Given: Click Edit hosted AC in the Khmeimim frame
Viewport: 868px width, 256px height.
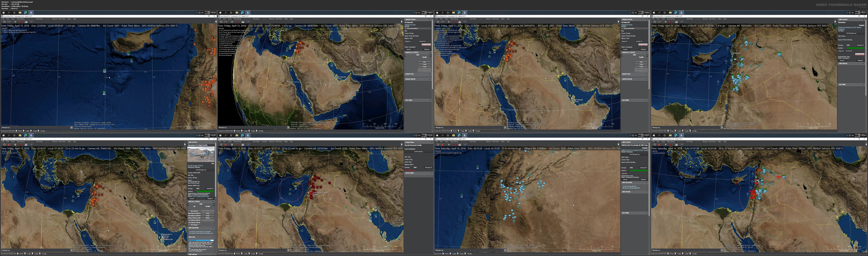Looking at the screenshot, I should click(860, 54).
